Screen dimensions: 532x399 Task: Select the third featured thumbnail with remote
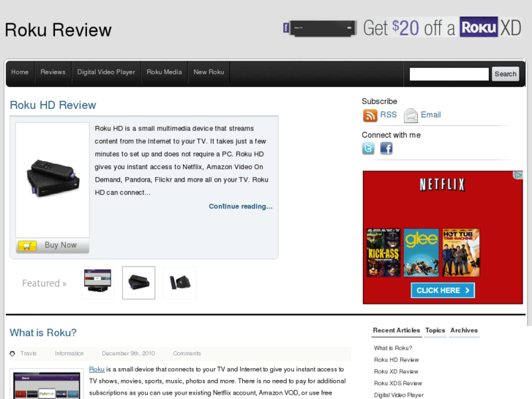point(180,283)
